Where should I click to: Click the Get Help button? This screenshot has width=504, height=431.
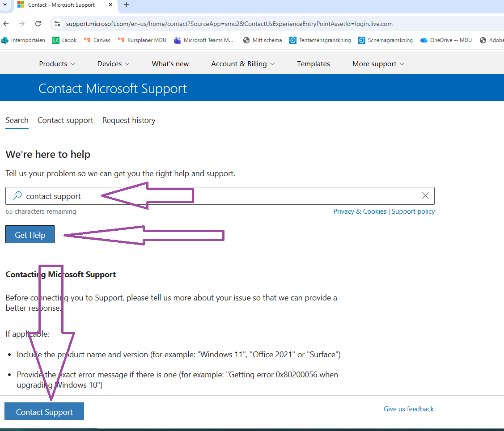(30, 235)
